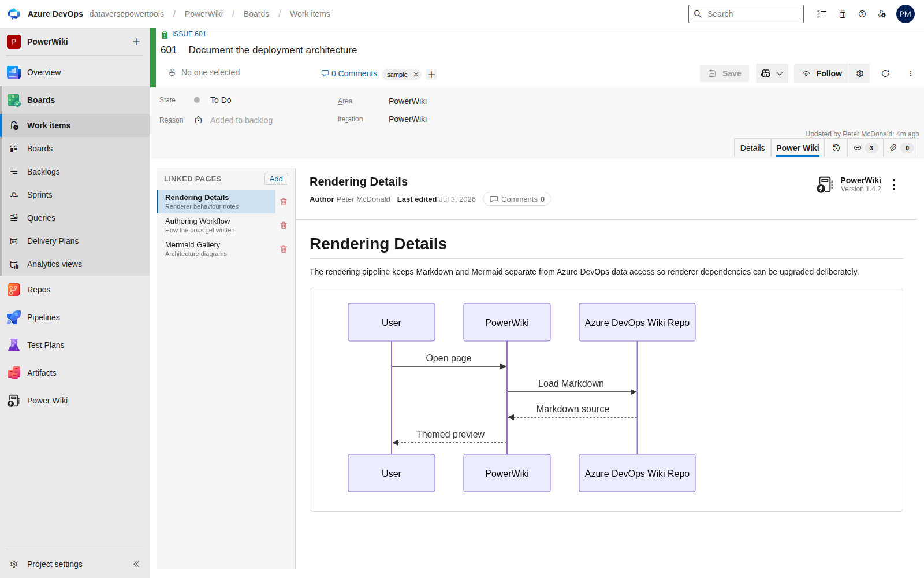The height and width of the screenshot is (578, 924).
Task: Open Pipelines in the sidebar
Action: 75,317
